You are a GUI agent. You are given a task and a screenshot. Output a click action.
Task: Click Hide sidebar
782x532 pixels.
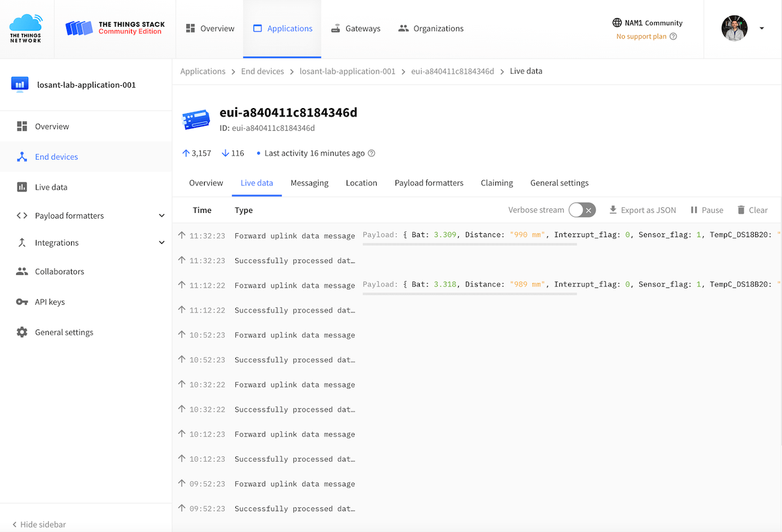click(39, 524)
